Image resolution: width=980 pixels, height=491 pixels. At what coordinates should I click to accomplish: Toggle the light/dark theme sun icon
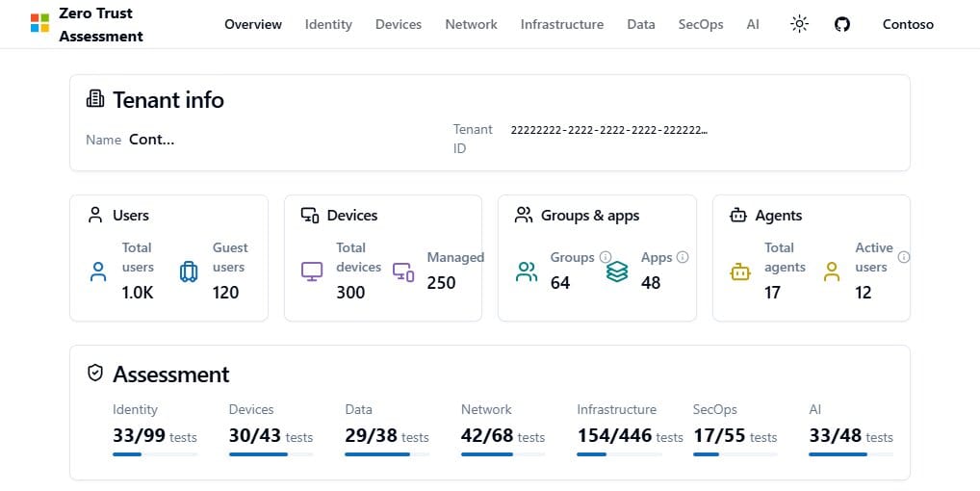tap(799, 24)
